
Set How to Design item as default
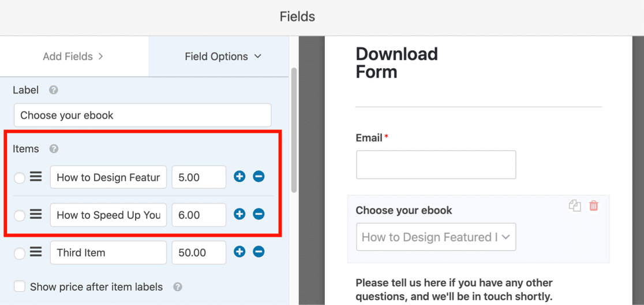[x=20, y=178]
